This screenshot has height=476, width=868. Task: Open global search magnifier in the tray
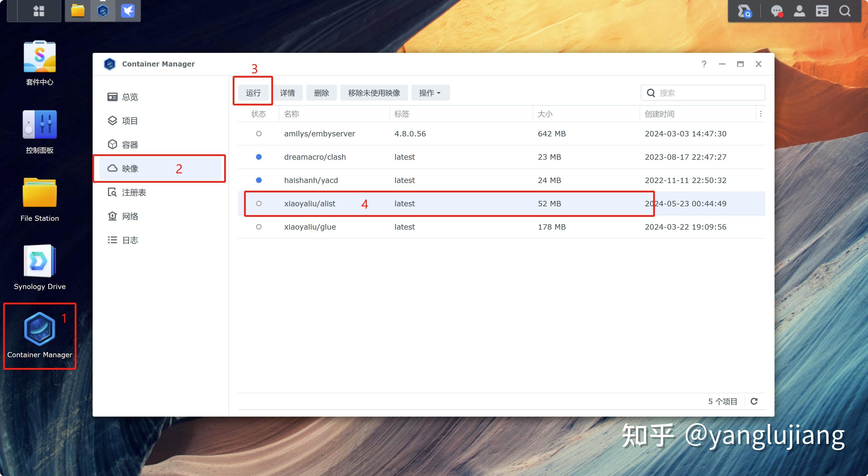pyautogui.click(x=845, y=11)
